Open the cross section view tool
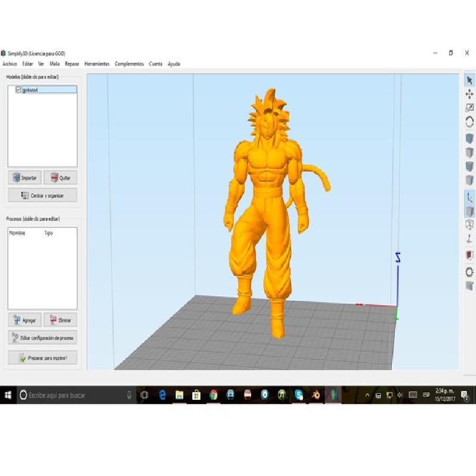The image size is (476, 476). pyautogui.click(x=469, y=255)
